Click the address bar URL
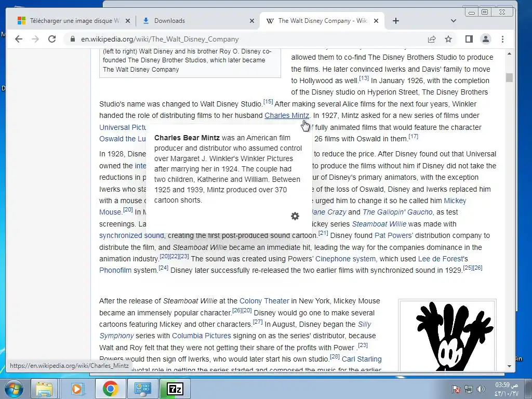 pyautogui.click(x=159, y=39)
